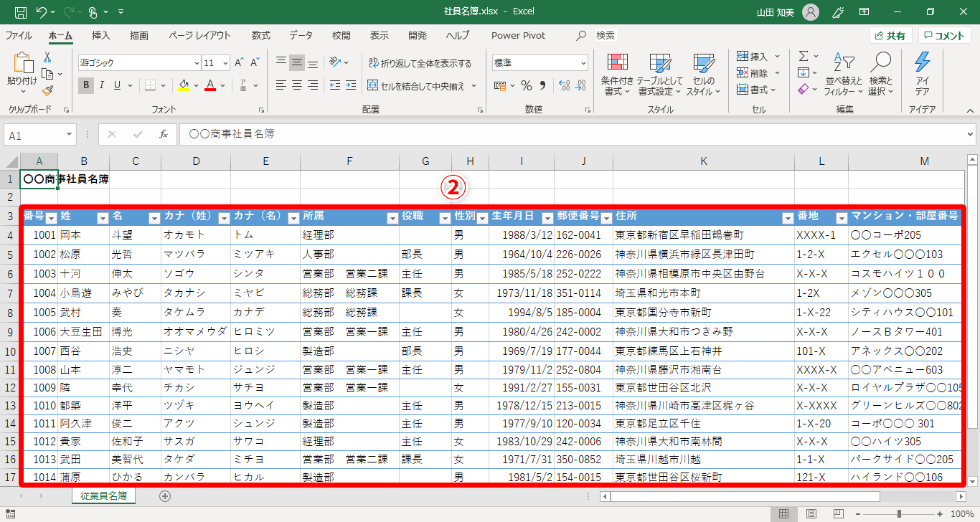Click the yellow fill color button
Screen dimensions: 980x522
click(184, 85)
